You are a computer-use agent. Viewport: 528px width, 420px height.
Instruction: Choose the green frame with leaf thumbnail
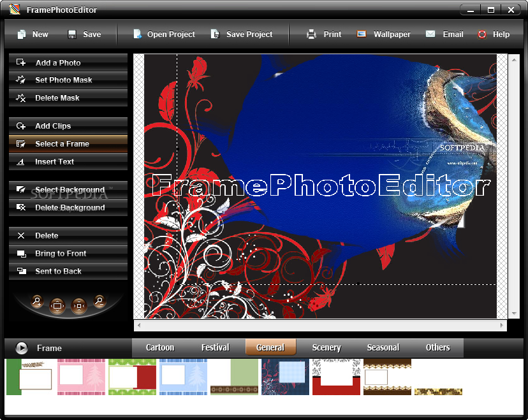point(29,377)
